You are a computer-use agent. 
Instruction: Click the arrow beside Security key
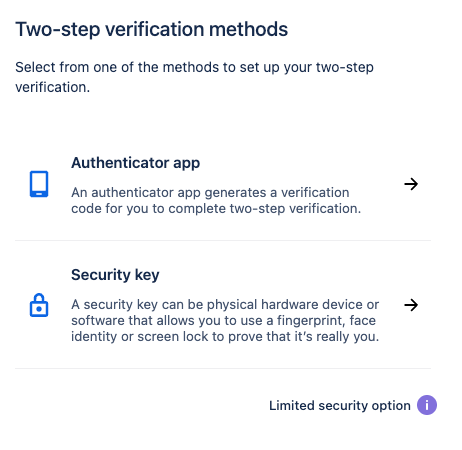pos(411,305)
